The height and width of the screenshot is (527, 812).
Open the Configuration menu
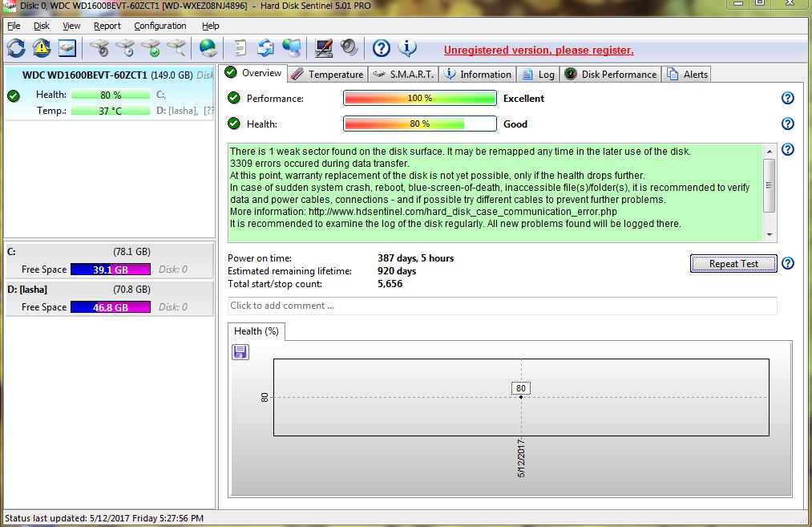(160, 26)
